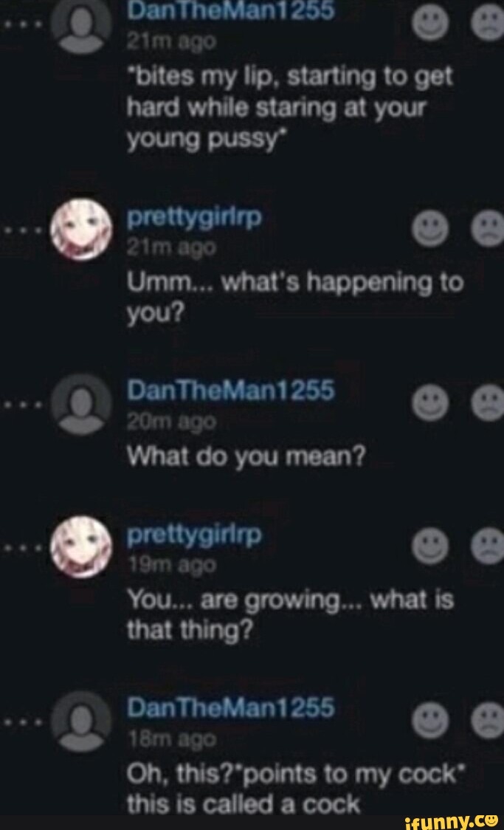This screenshot has width=504, height=830.
Task: Click frown reaction on DanTheMan1255's 21m ago comment
Action: coord(489,23)
